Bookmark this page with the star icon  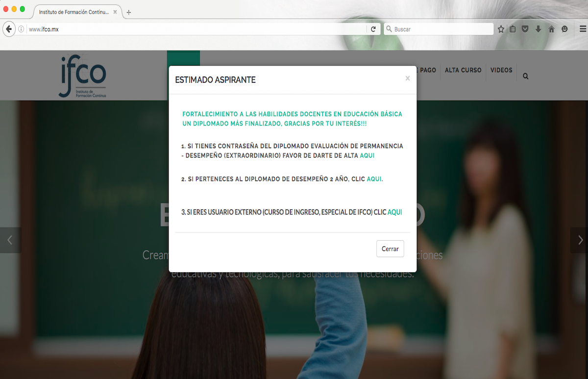click(x=501, y=29)
